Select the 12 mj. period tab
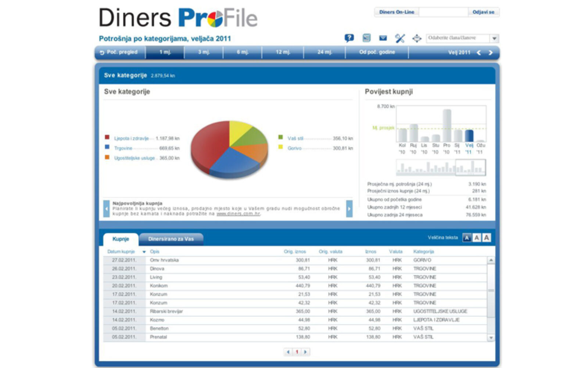The image size is (588, 368). pos(283,52)
